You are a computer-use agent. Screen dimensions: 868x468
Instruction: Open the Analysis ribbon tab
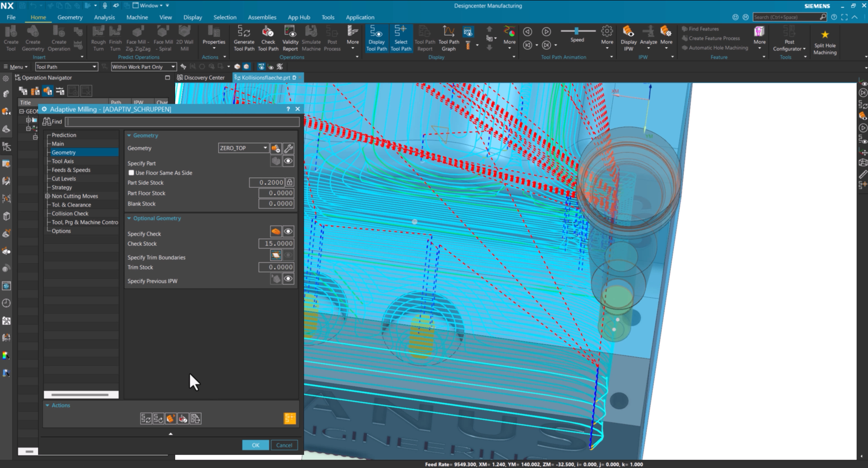[x=104, y=17]
